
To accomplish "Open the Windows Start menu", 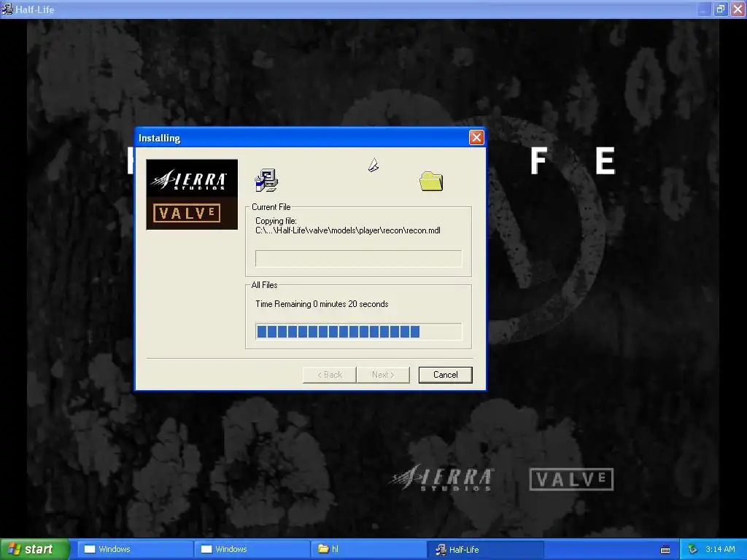I will (x=34, y=549).
